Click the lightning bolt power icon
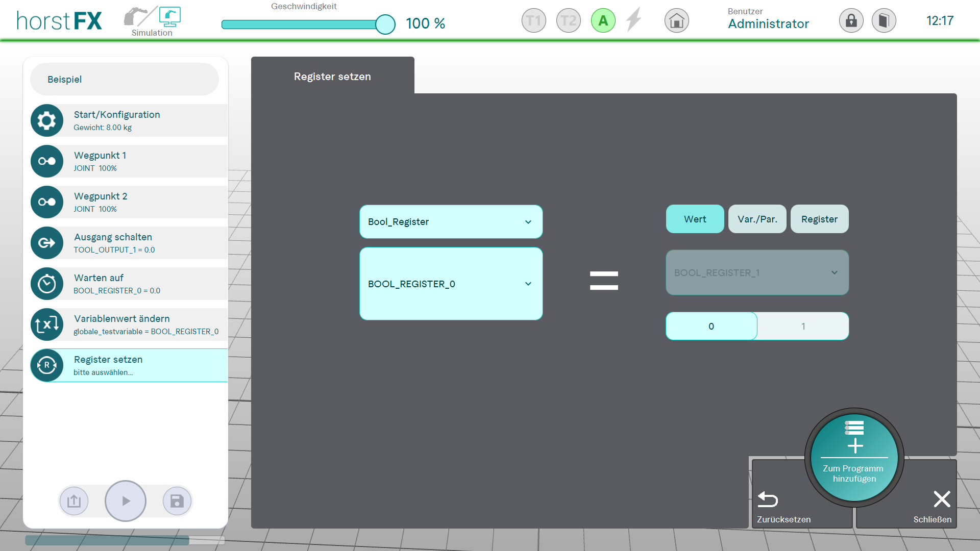980x551 pixels. point(633,20)
